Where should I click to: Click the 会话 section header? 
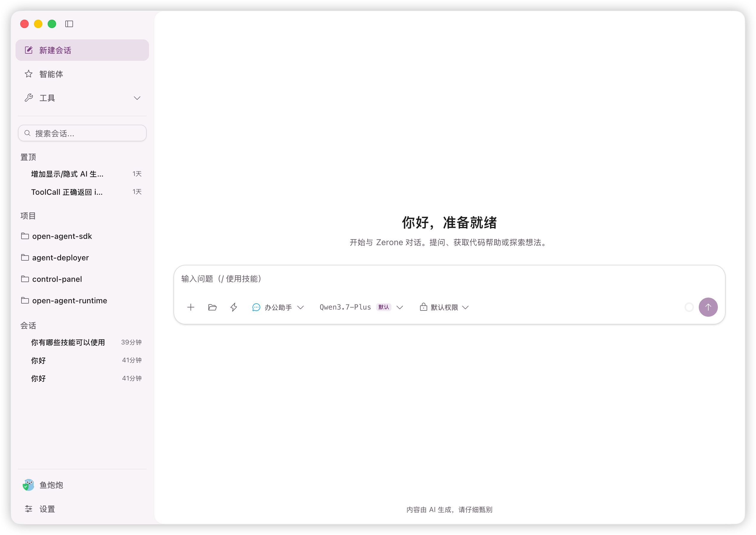coord(28,325)
